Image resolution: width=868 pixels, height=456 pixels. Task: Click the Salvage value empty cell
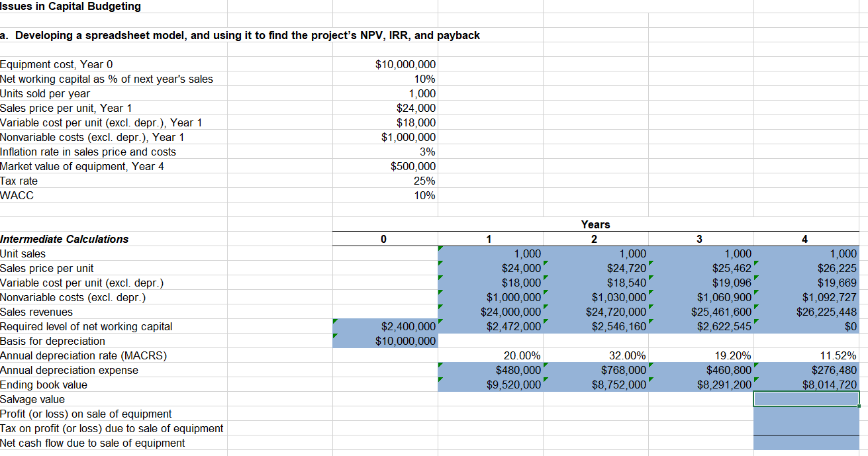click(805, 399)
